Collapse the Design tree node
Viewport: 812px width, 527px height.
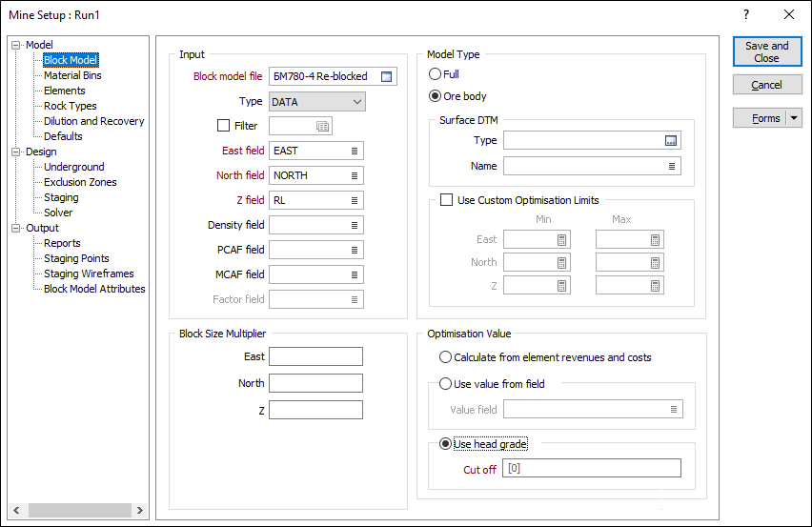[15, 152]
